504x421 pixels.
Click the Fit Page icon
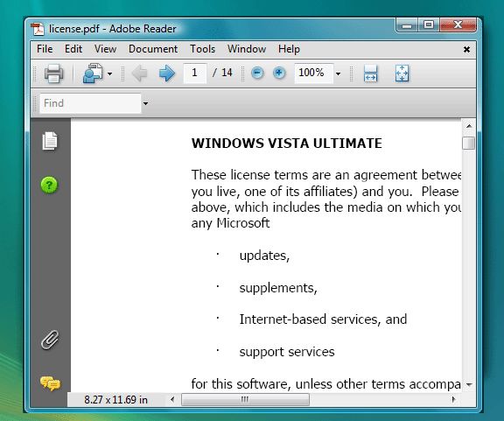tap(402, 74)
